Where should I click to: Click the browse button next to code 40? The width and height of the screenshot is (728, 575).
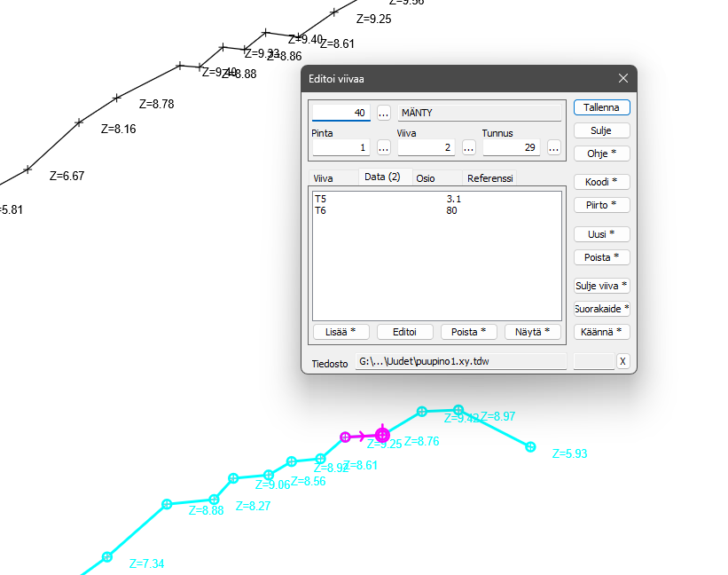(x=384, y=113)
